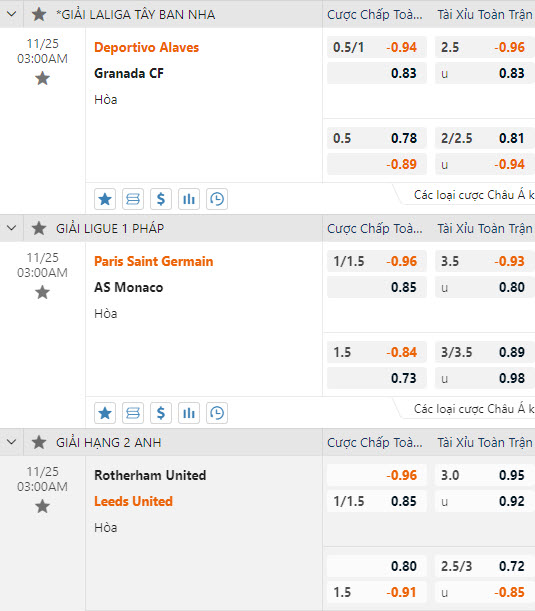Toggle favorite star beside Ligue 1 Pháp header
535x611 pixels.
pyautogui.click(x=39, y=228)
